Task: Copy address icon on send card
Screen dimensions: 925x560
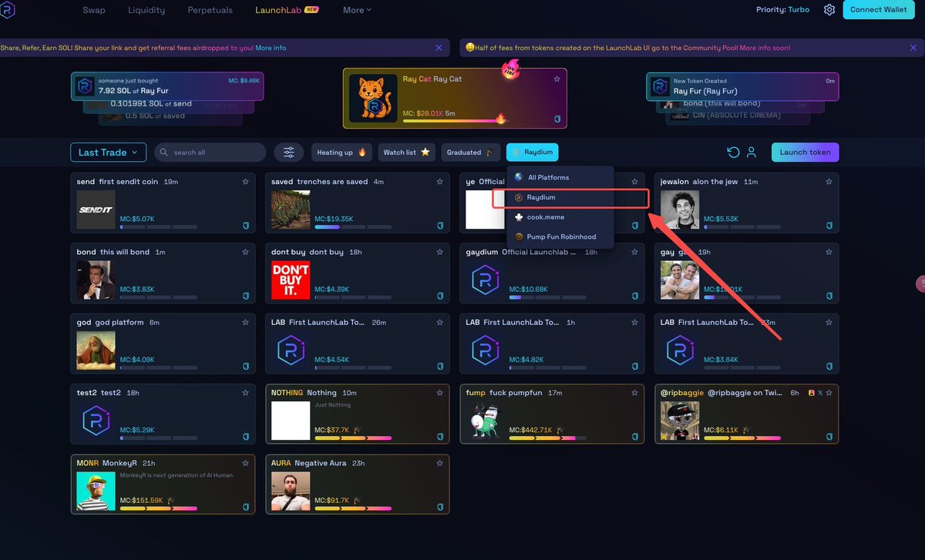Action: (x=246, y=226)
